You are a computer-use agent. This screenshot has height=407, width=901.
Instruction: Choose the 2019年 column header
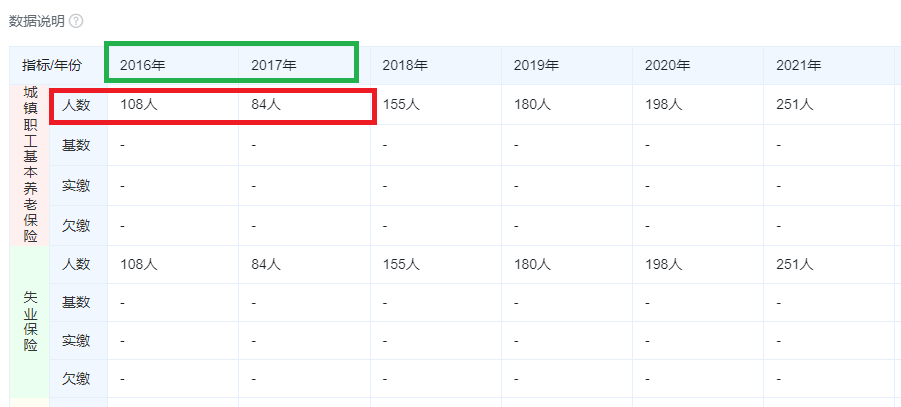[536, 65]
